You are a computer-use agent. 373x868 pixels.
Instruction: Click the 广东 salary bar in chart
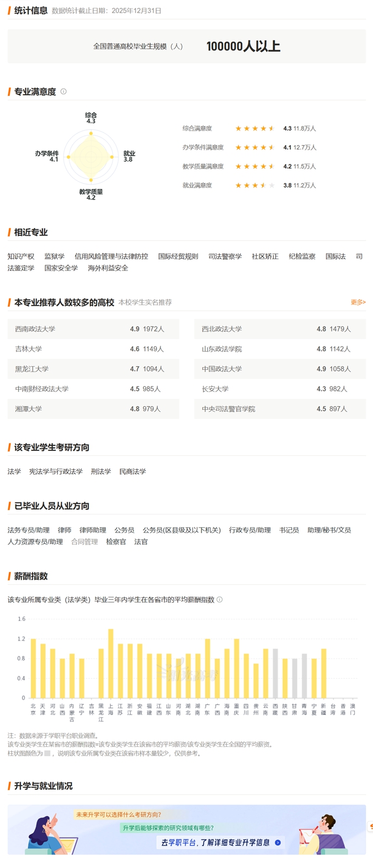point(207,668)
